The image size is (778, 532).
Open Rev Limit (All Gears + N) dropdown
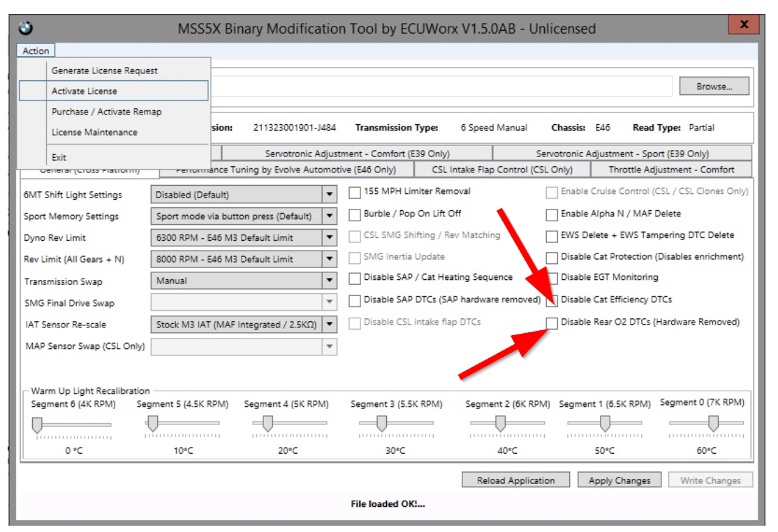click(330, 259)
